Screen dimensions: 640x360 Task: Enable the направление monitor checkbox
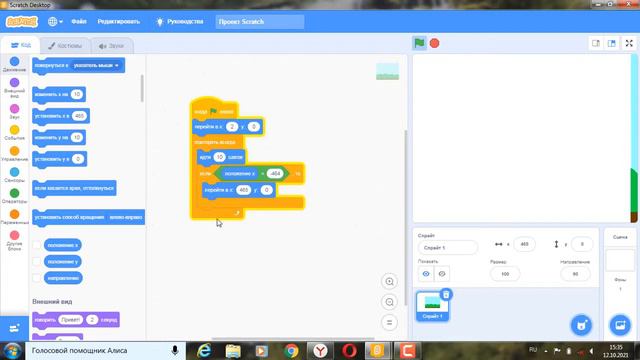pyautogui.click(x=37, y=278)
